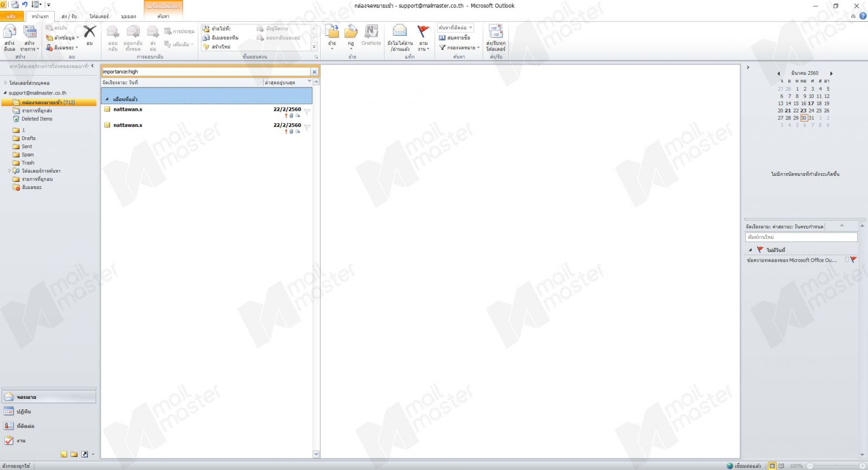Collapse the support@mailmaster.co.th account tree
868x470 pixels.
click(x=5, y=93)
